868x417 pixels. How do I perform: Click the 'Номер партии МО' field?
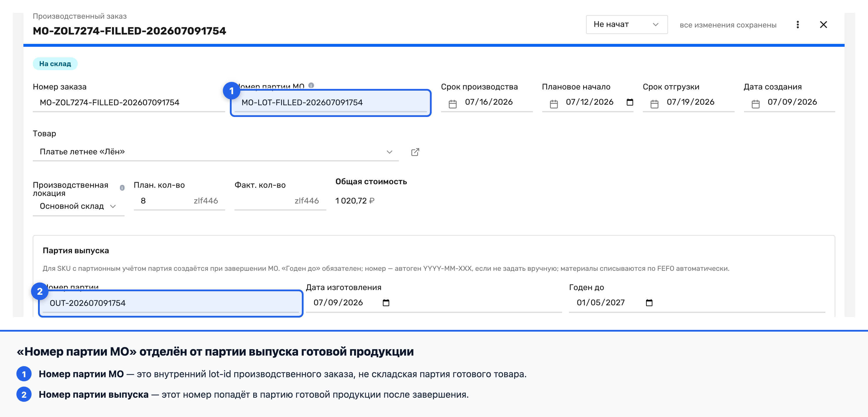[330, 102]
